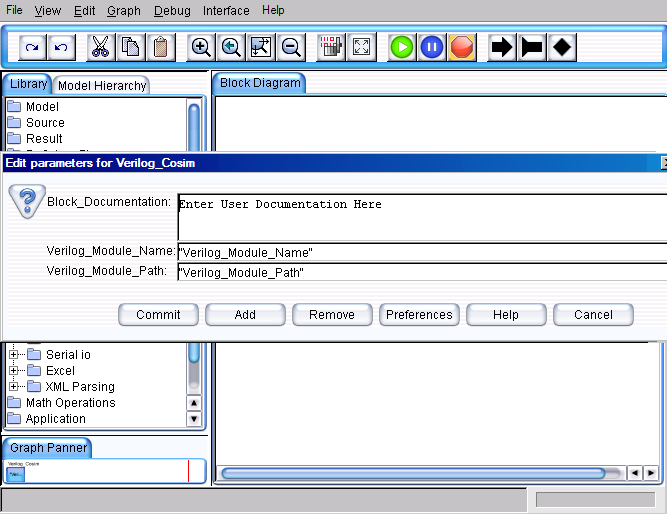667x514 pixels.
Task: Click the black right arrow icon
Action: (502, 47)
